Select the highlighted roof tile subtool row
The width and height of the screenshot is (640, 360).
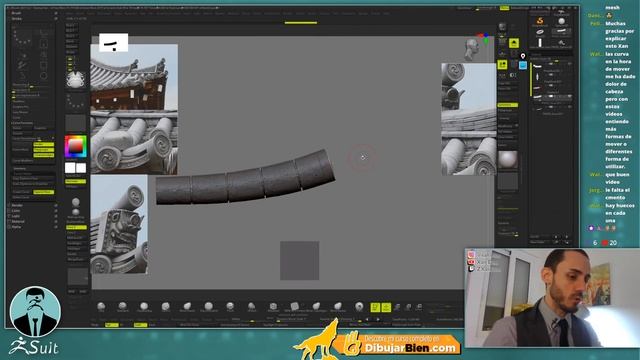click(x=552, y=97)
